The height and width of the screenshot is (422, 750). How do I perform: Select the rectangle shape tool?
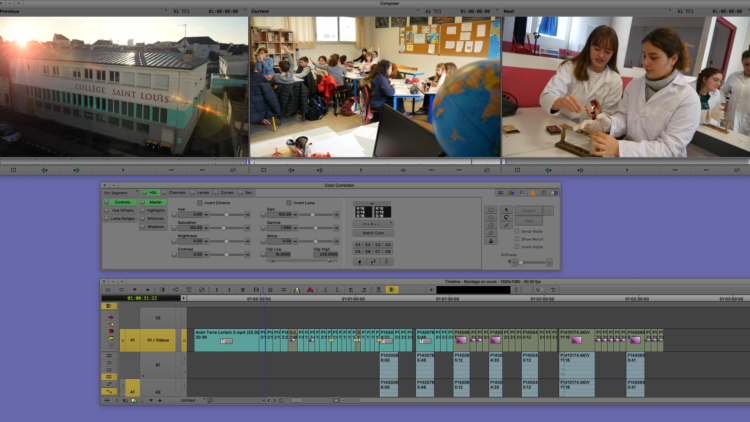(491, 210)
